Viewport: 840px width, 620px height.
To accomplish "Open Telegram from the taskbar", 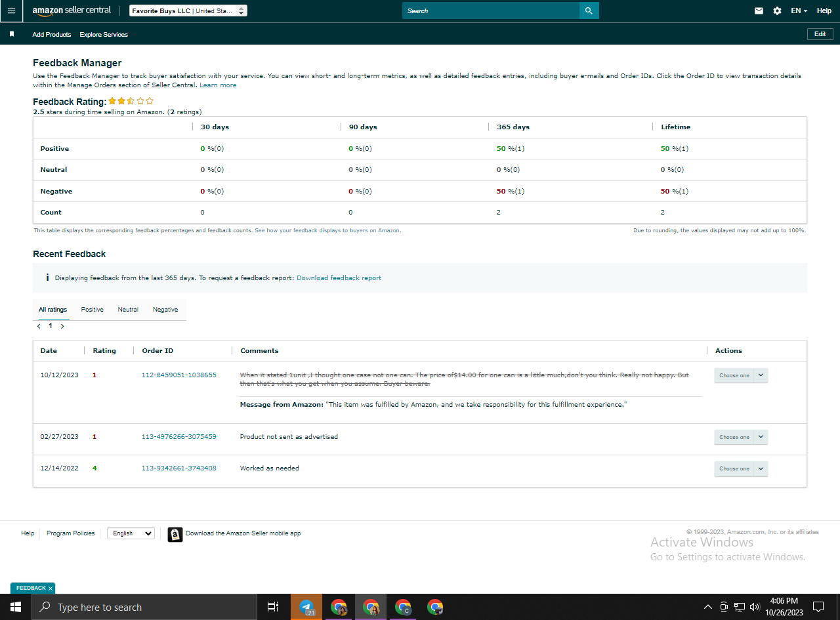I will (x=306, y=607).
